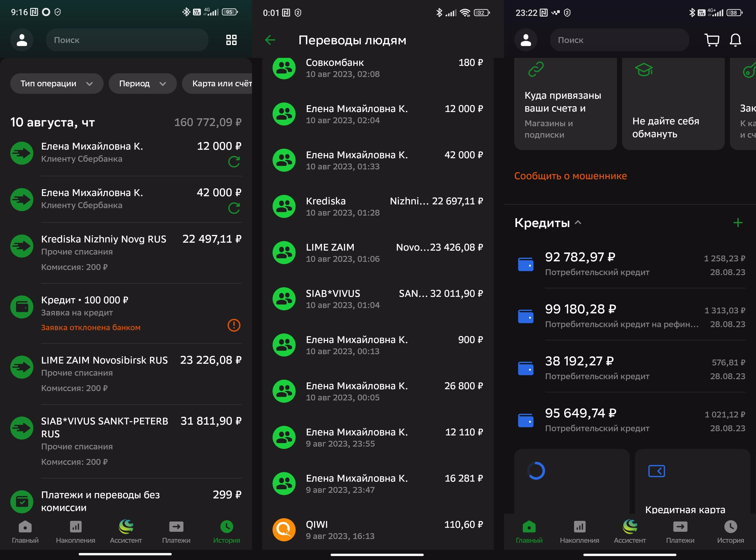Tap blue wallet icon for 92 782,97 ₽ credit
Screen dimensions: 756x560
coord(526,264)
